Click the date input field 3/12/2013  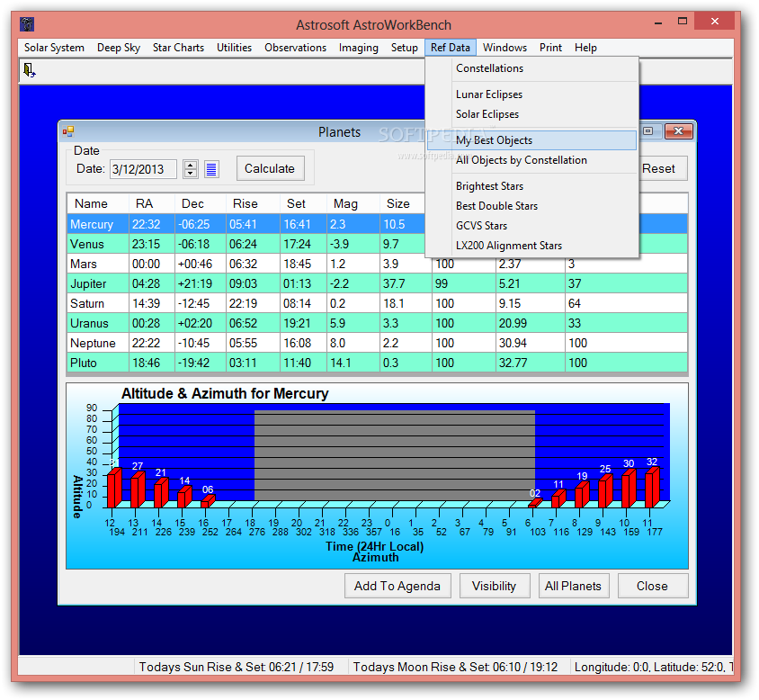point(143,169)
